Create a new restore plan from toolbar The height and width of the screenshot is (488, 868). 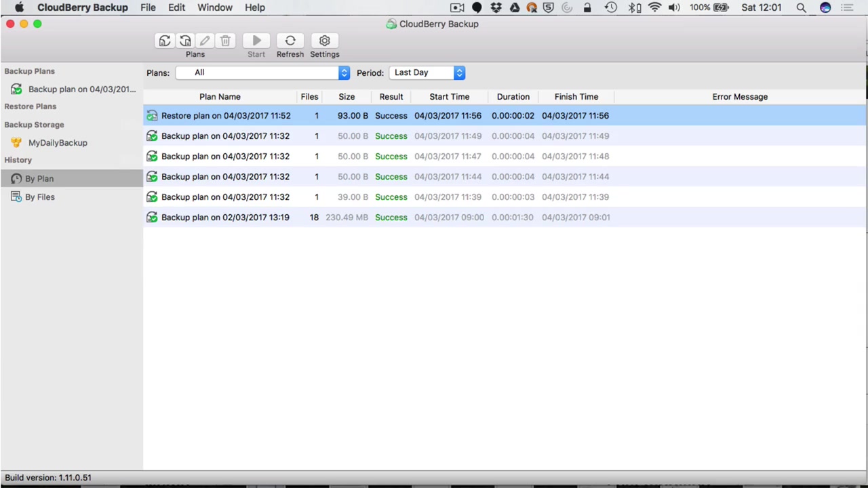[185, 41]
